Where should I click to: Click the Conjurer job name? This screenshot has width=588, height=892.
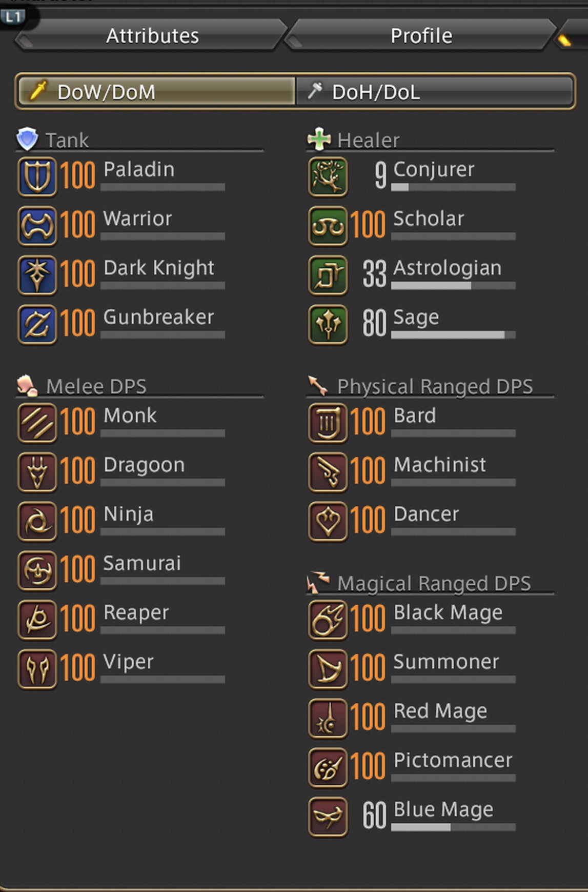[x=434, y=169]
